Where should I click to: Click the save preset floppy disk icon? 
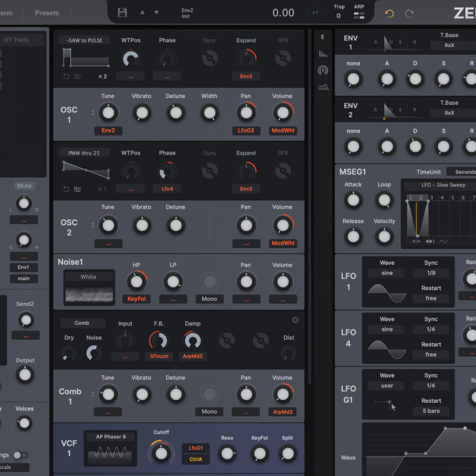[x=123, y=12]
